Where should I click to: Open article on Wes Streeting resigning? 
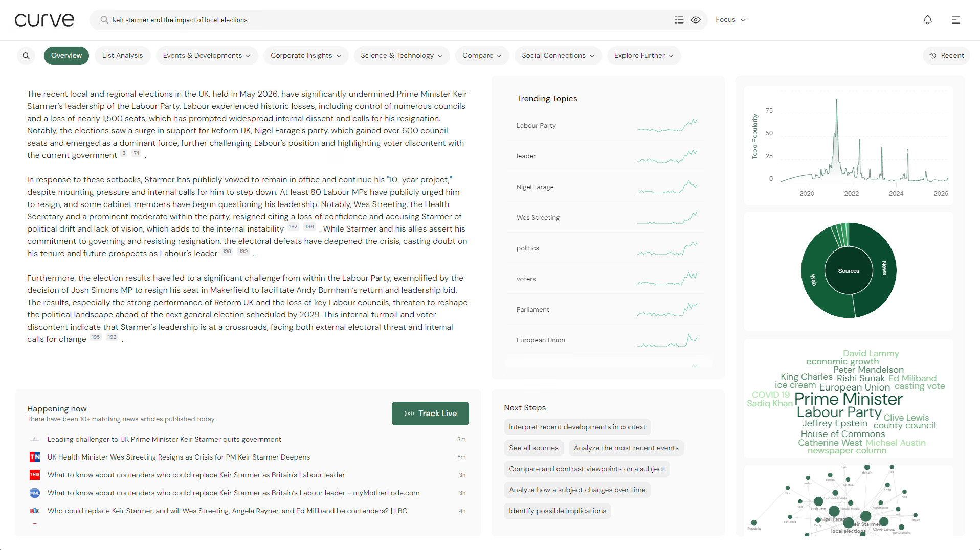click(179, 457)
